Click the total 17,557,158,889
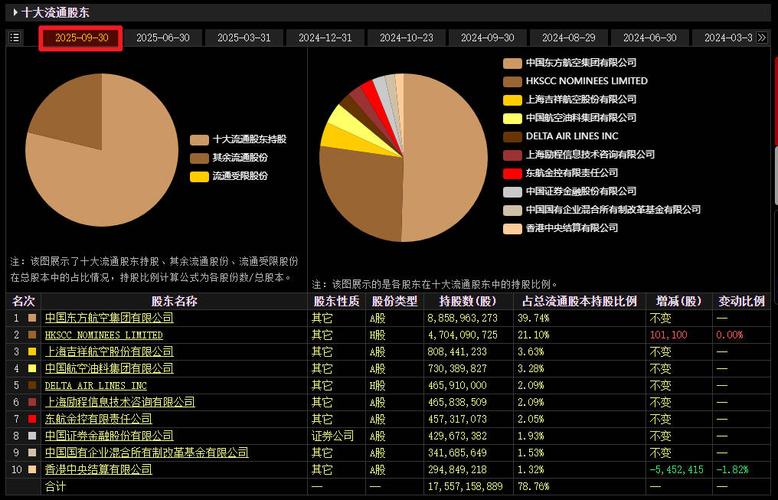The width and height of the screenshot is (778, 500). pos(465,487)
